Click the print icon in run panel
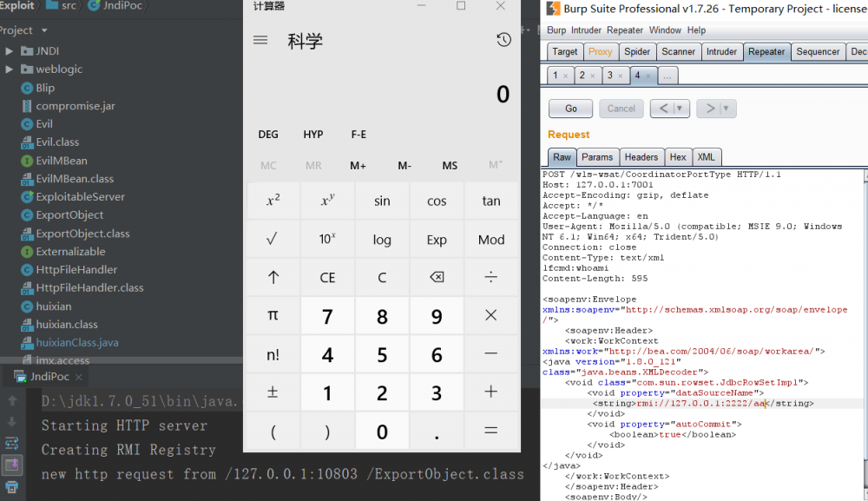868x501 pixels. point(12,487)
